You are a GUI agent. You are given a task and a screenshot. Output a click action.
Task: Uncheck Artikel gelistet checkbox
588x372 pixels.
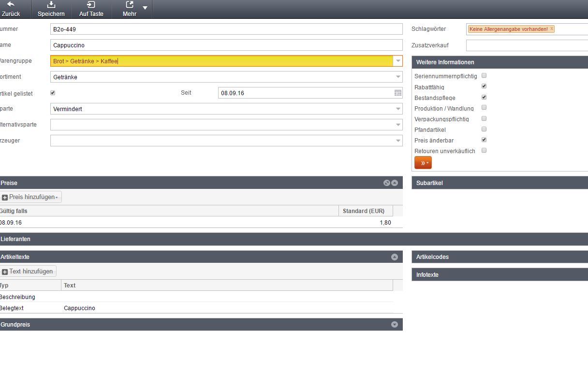53,93
